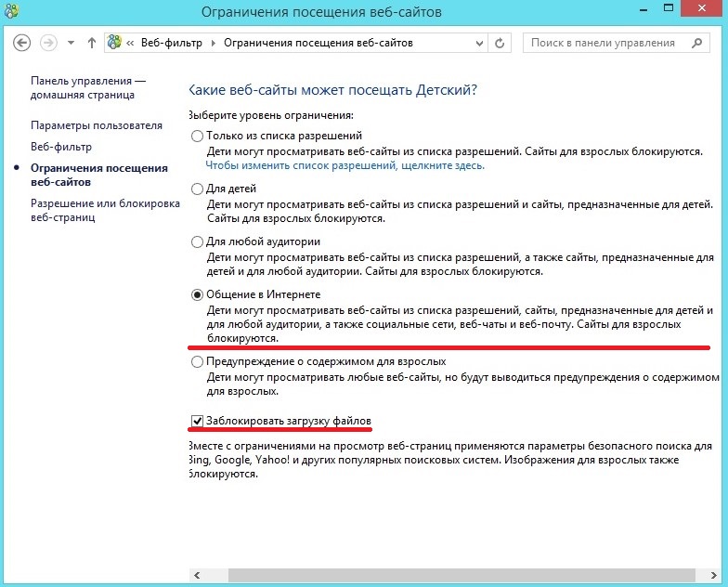The image size is (728, 587).
Task: Open Параметры пользователя in sidebar
Action: pyautogui.click(x=97, y=125)
